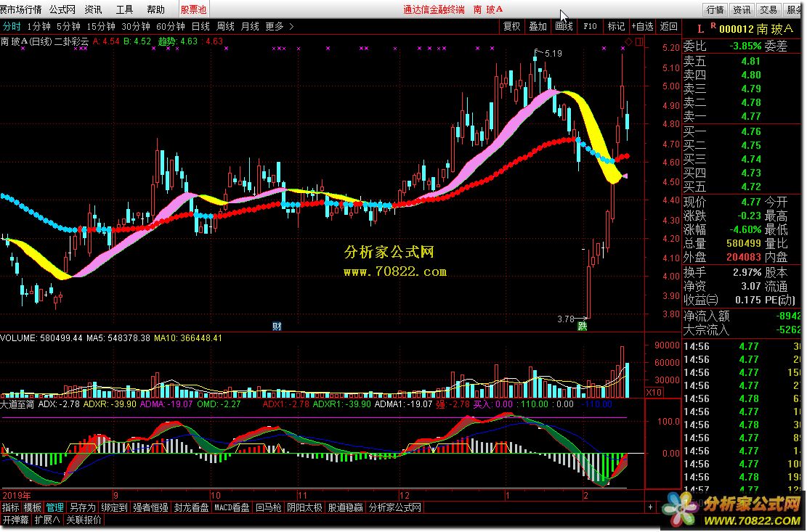Viewport: 807px width, 532px height.
Task: Toggle 复权 price adjustment
Action: [x=511, y=26]
